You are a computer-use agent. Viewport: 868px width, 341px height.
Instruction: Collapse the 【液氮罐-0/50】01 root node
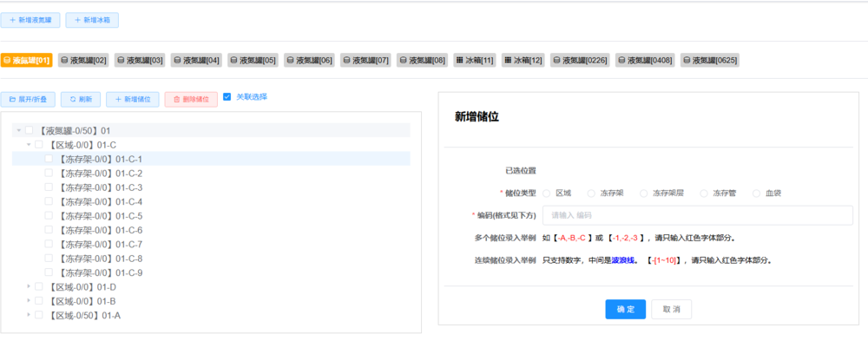coord(19,131)
